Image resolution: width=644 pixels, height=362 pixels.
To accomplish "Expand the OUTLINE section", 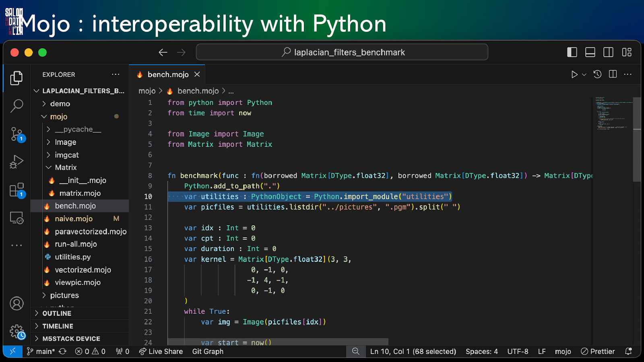I will tap(80, 313).
